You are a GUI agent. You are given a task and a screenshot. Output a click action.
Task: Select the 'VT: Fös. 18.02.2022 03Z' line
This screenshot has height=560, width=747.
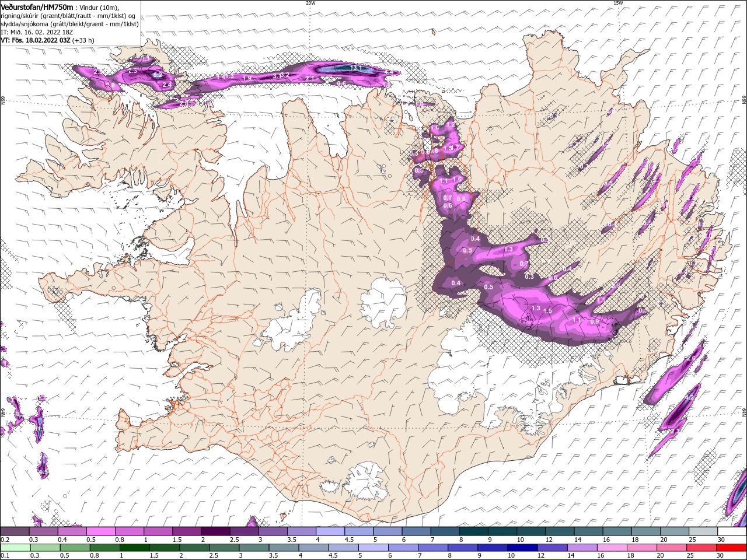click(x=36, y=40)
